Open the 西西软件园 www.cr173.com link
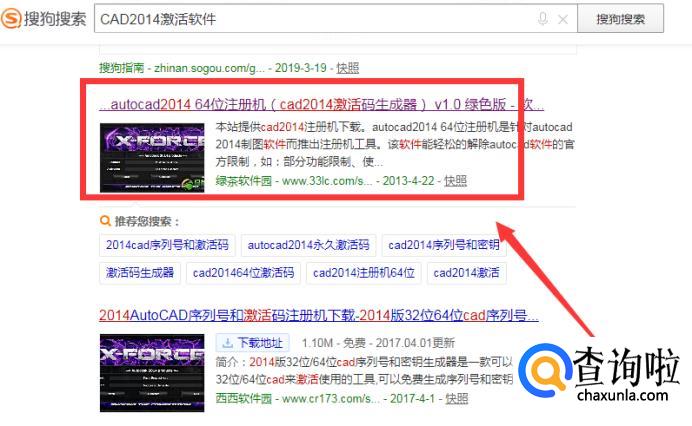692x426 pixels. pos(298,399)
